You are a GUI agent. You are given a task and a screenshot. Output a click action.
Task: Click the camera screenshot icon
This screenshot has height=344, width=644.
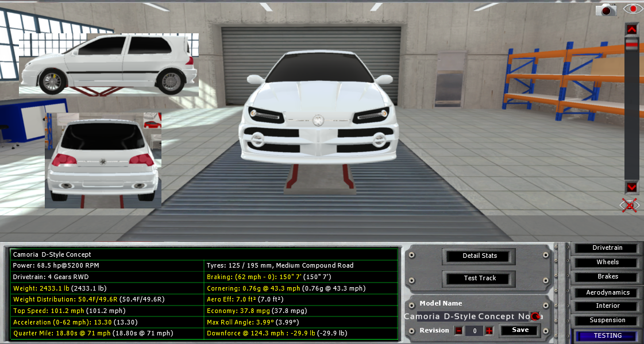606,9
